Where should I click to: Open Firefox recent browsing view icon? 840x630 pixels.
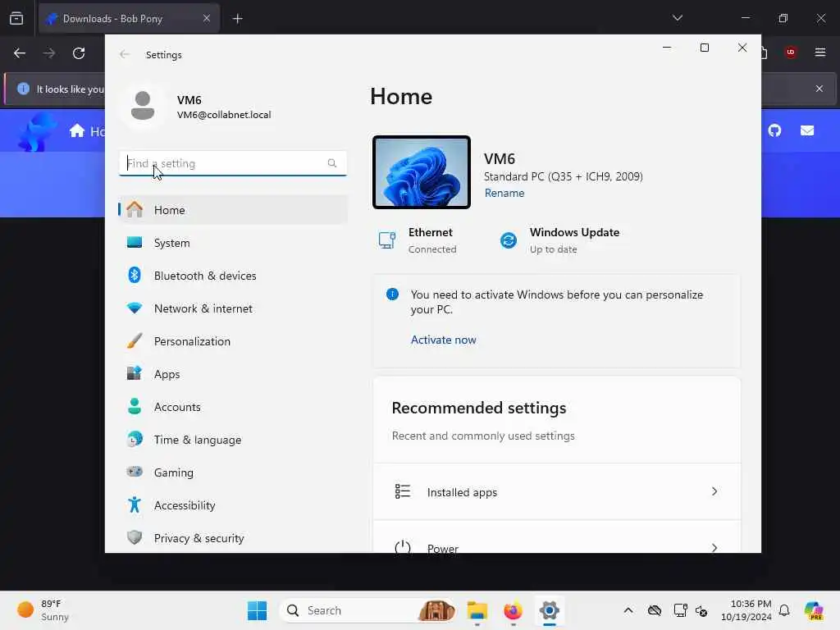pos(16,19)
